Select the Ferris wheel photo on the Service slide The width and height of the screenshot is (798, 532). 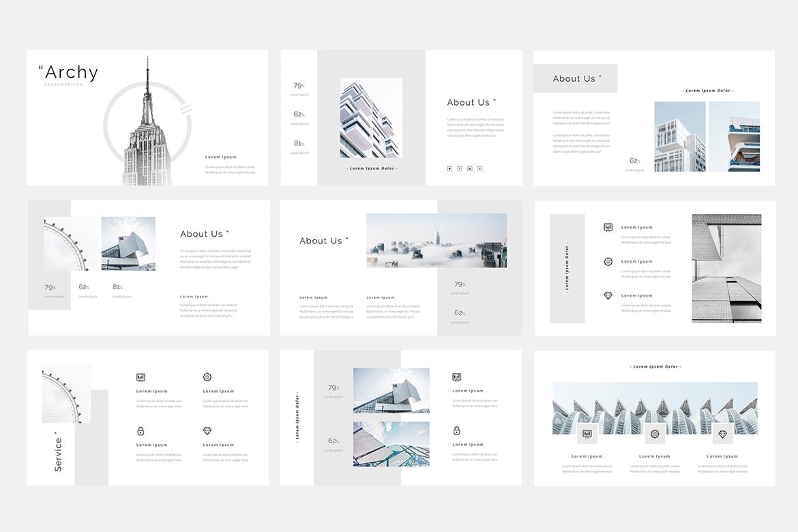click(x=67, y=394)
